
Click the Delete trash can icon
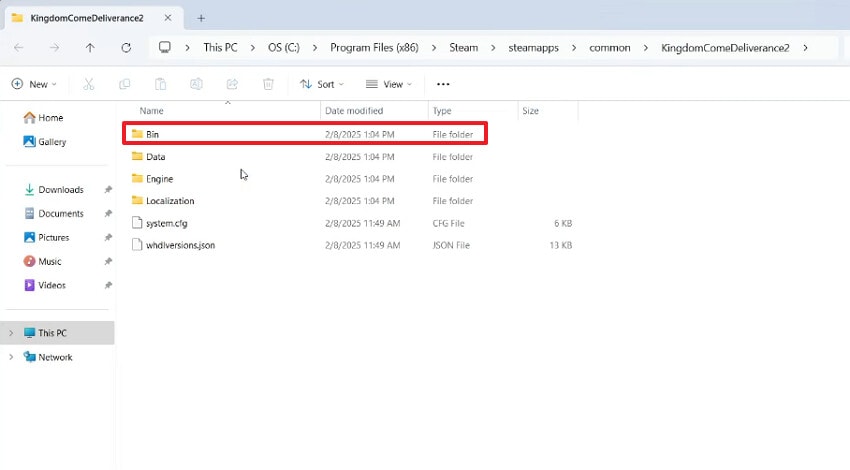(268, 84)
